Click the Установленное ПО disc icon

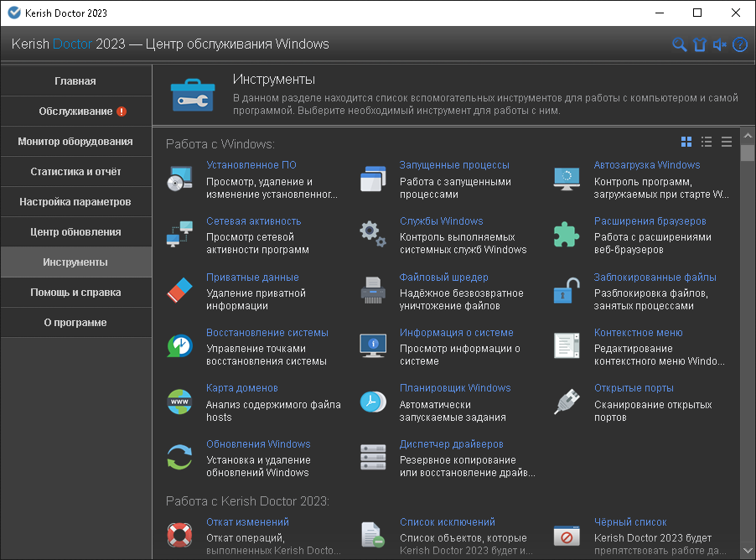tap(180, 179)
